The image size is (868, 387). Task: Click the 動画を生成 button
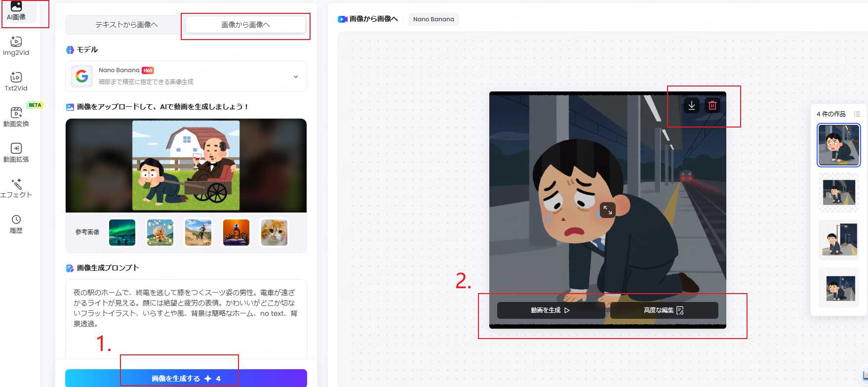tap(551, 310)
